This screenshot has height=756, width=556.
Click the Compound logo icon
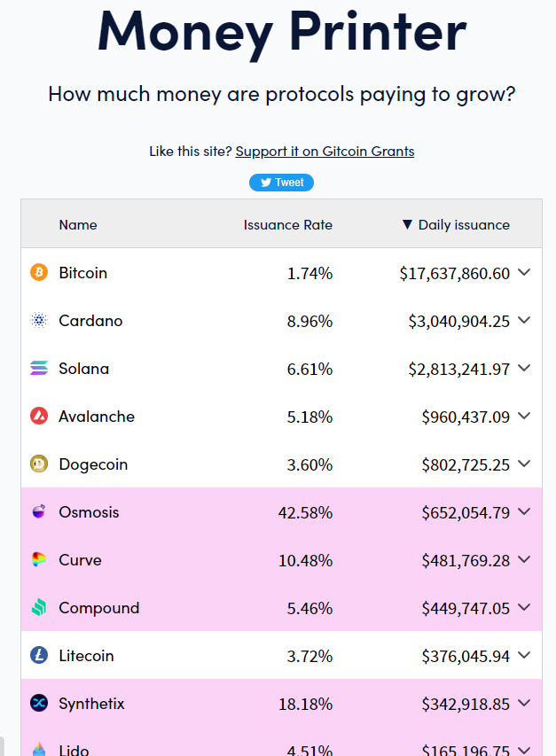(37, 607)
